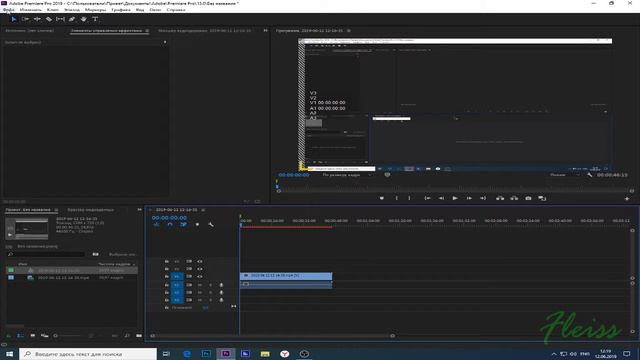Open the Program zoom level dropdown
The width and height of the screenshot is (640, 360).
point(346,175)
